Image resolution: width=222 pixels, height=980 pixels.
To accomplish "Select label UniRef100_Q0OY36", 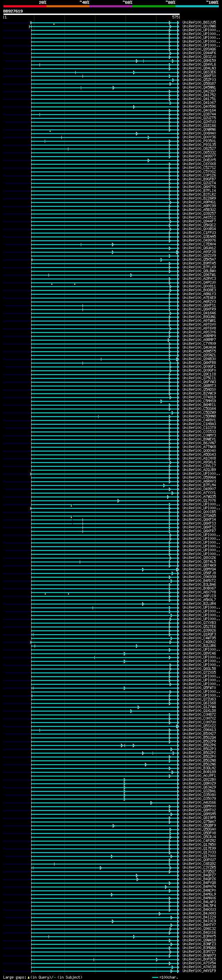I will tap(199, 137).
